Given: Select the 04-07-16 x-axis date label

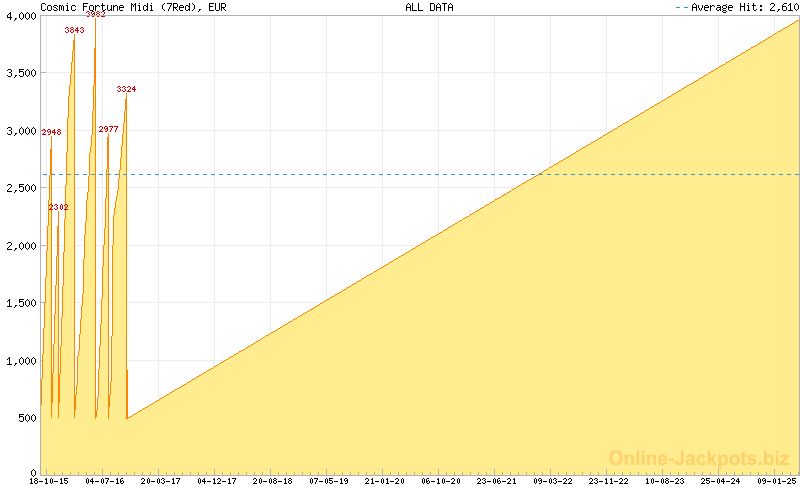Looking at the screenshot, I should (105, 481).
